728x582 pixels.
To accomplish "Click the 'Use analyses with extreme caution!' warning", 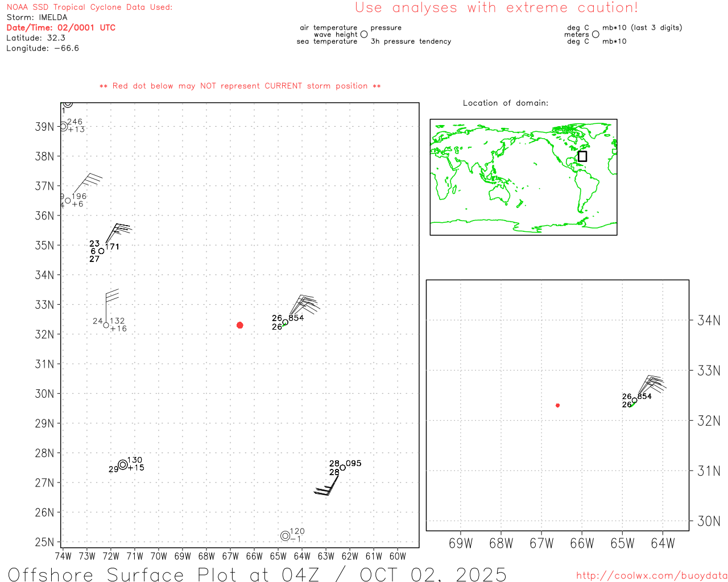I will point(496,8).
